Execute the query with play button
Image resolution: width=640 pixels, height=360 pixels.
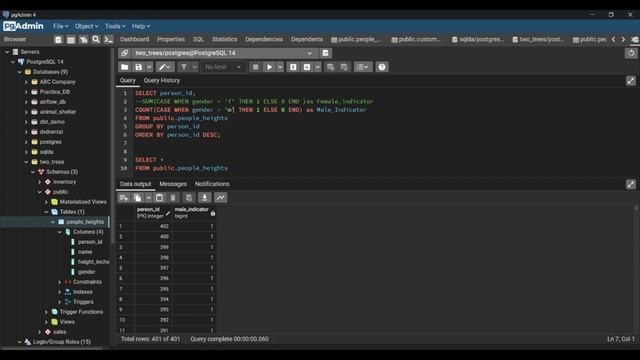269,67
